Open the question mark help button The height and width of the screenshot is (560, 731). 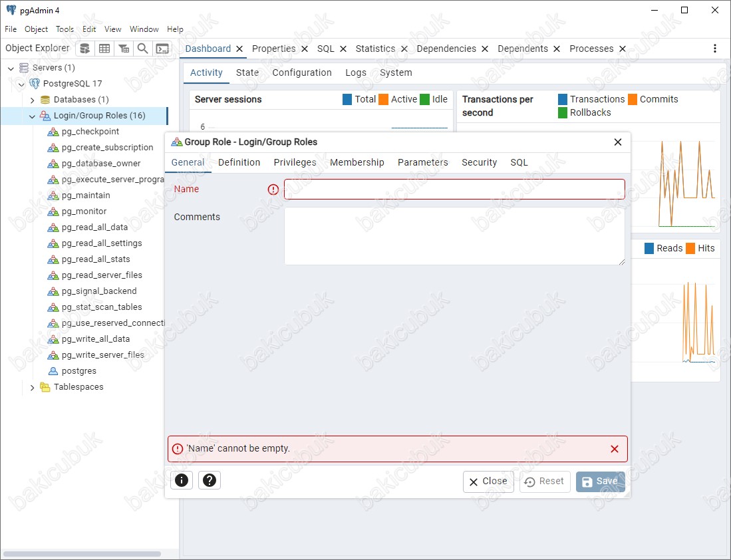(210, 480)
